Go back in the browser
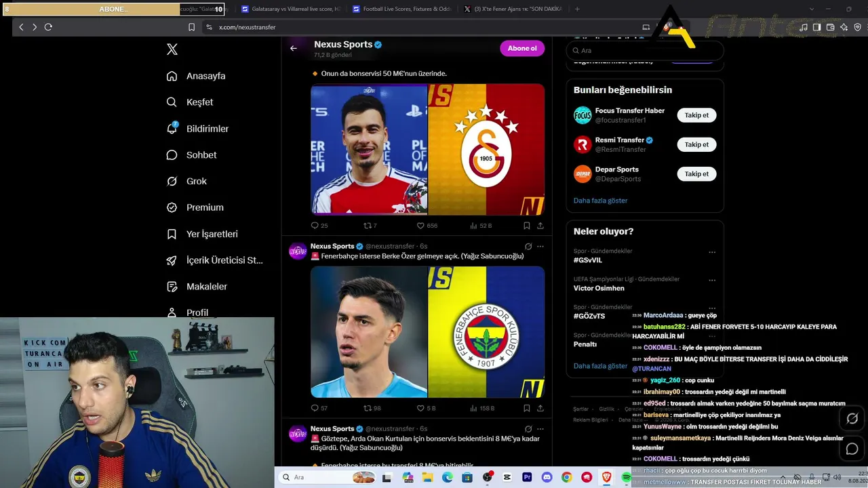868x488 pixels. (x=21, y=27)
